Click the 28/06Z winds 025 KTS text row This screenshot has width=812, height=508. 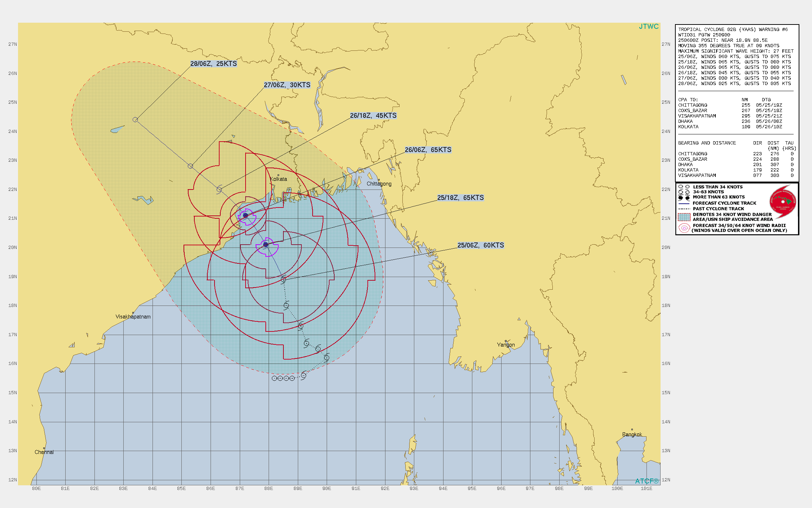[734, 84]
